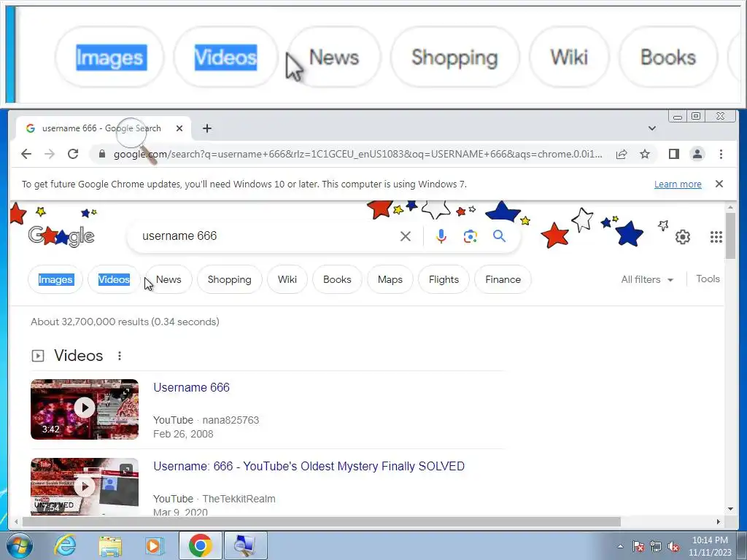Submit search with magnifier icon
The width and height of the screenshot is (747, 560).
click(x=499, y=236)
